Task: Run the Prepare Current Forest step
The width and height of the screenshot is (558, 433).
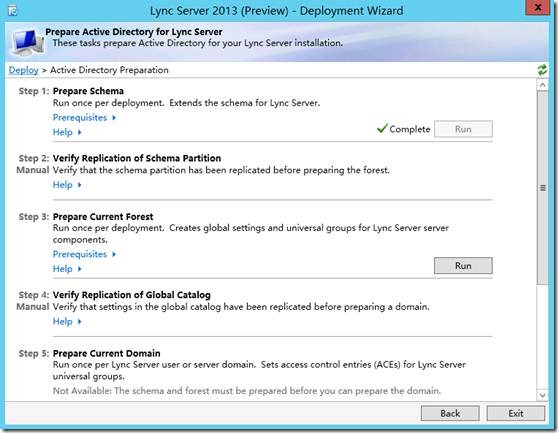Action: [x=463, y=266]
